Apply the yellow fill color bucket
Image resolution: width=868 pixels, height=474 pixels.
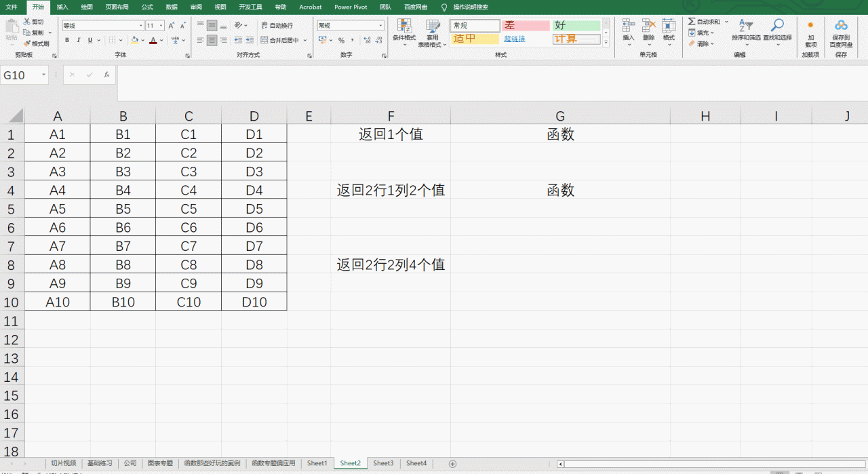(x=134, y=41)
